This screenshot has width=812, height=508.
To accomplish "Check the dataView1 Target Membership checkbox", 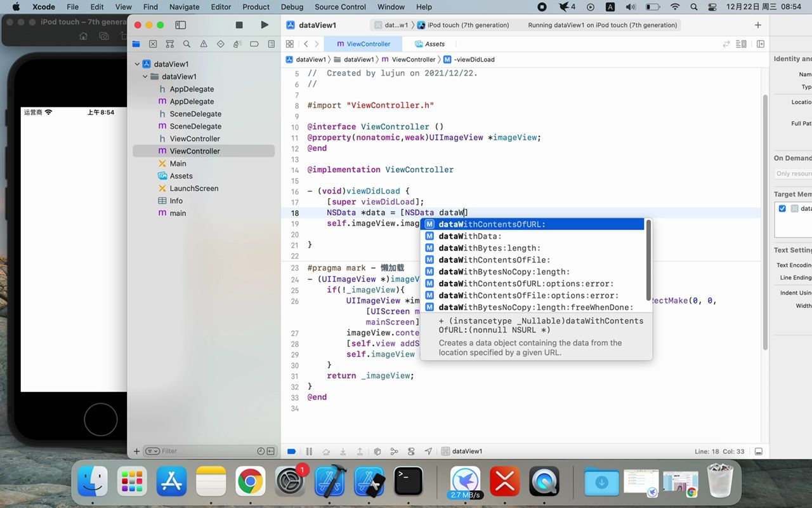I will [782, 208].
